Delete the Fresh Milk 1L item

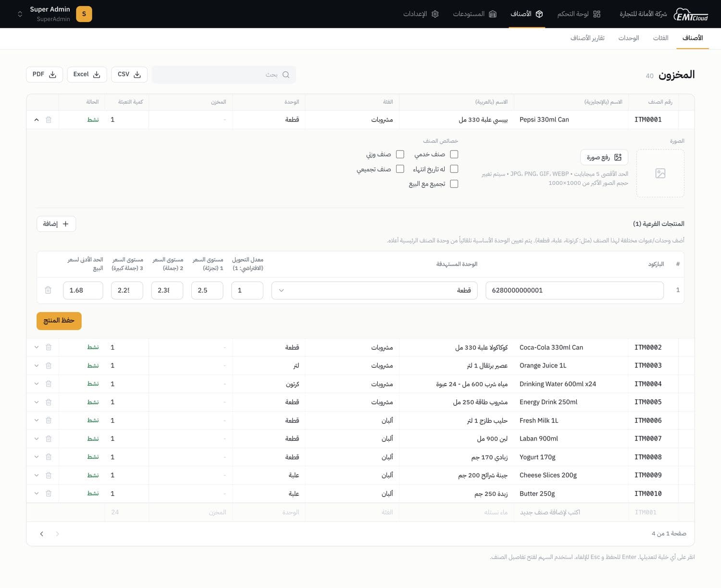click(x=49, y=420)
